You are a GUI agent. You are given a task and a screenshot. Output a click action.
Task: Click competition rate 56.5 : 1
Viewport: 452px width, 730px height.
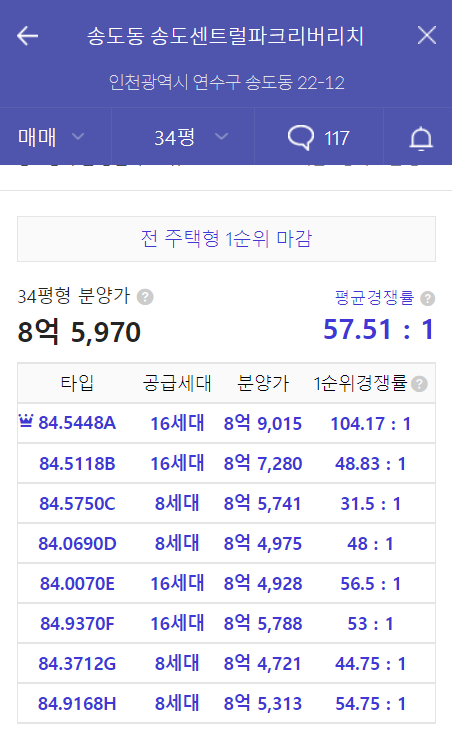click(371, 584)
